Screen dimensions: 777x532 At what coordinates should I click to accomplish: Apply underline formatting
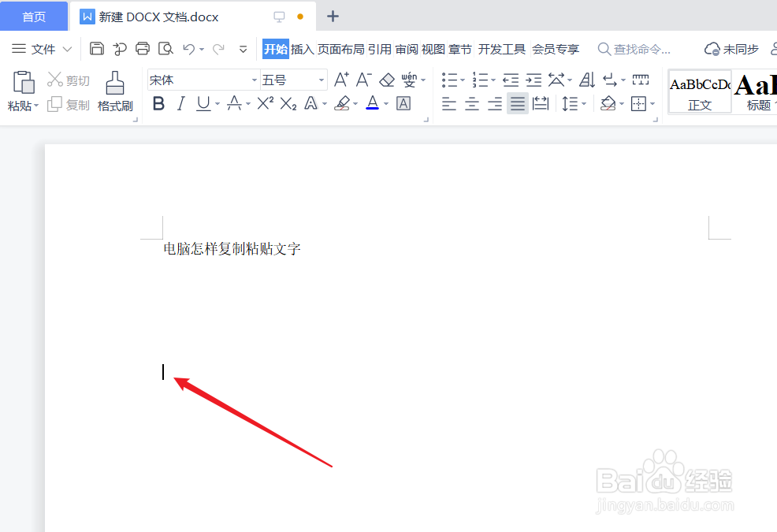[x=203, y=103]
